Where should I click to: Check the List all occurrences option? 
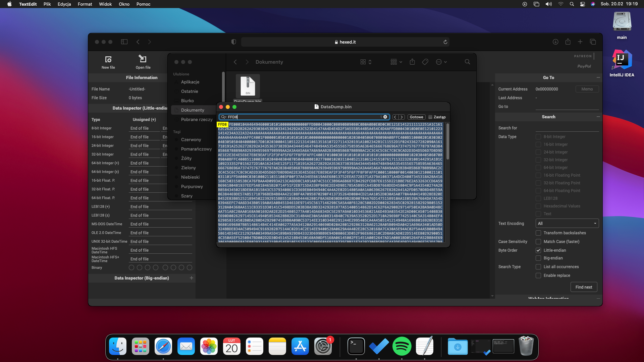point(538,267)
